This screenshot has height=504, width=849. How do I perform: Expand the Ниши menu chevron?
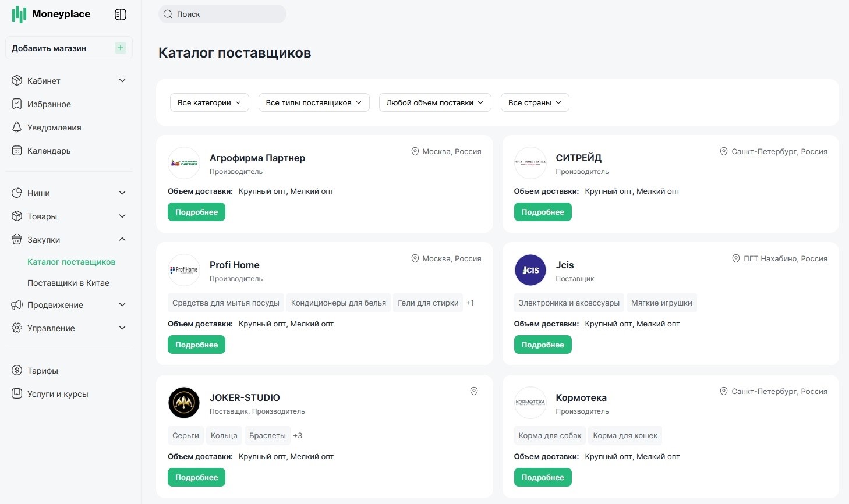pyautogui.click(x=122, y=193)
